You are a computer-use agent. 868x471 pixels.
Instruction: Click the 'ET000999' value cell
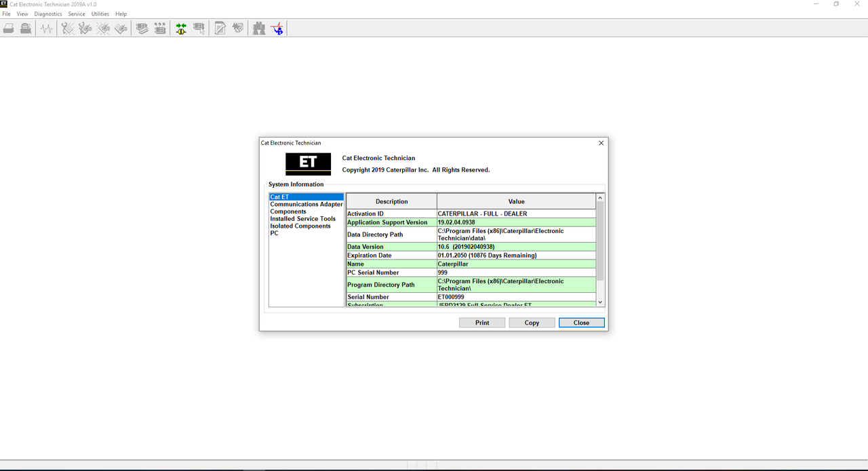[x=516, y=297]
